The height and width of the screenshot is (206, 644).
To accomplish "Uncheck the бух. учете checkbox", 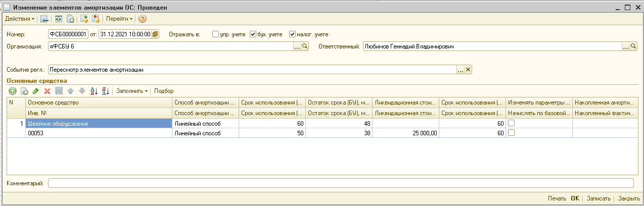I will pos(253,34).
